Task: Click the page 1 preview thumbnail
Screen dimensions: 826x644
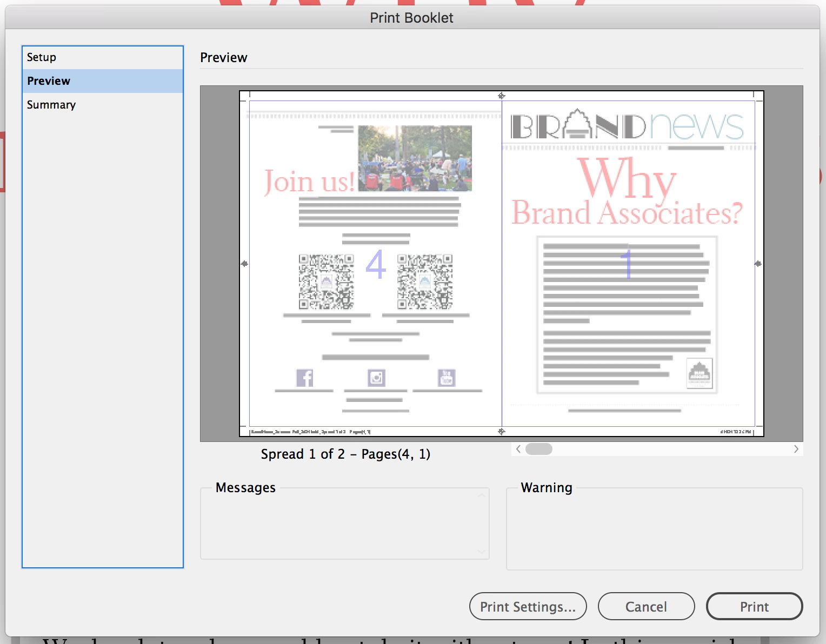Action: pyautogui.click(x=628, y=264)
